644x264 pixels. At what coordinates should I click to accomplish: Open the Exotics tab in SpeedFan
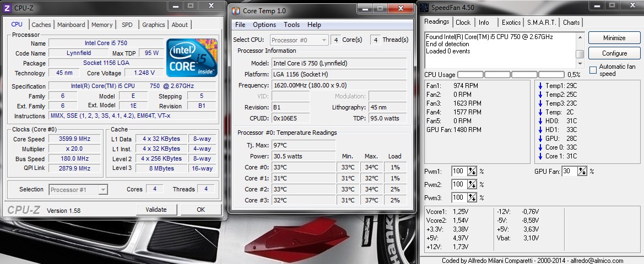(511, 23)
